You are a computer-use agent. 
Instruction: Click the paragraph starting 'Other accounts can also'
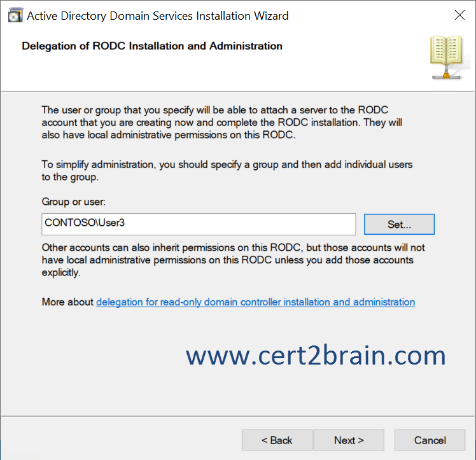pyautogui.click(x=233, y=260)
